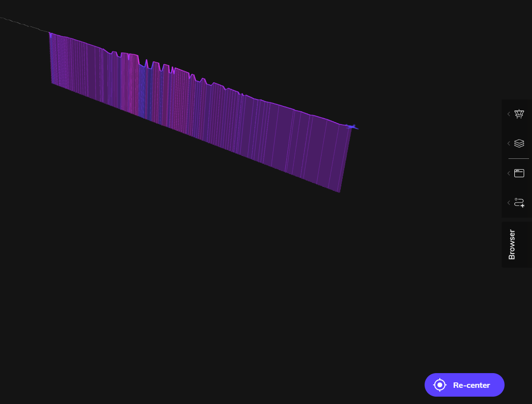Expand chevron beside the window icon
532x404 pixels.
click(508, 173)
